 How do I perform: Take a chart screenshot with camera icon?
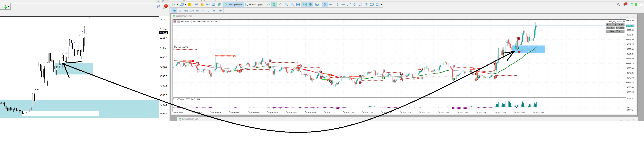pos(317,4)
